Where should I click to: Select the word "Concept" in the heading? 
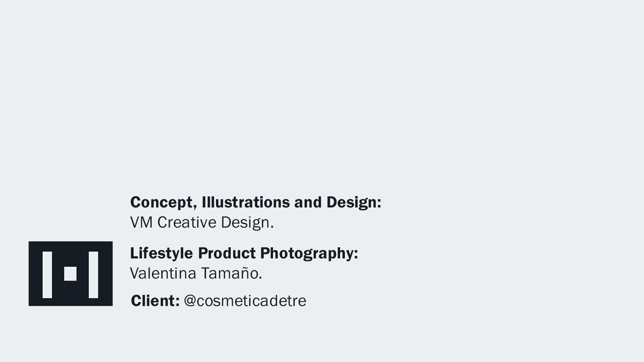161,202
